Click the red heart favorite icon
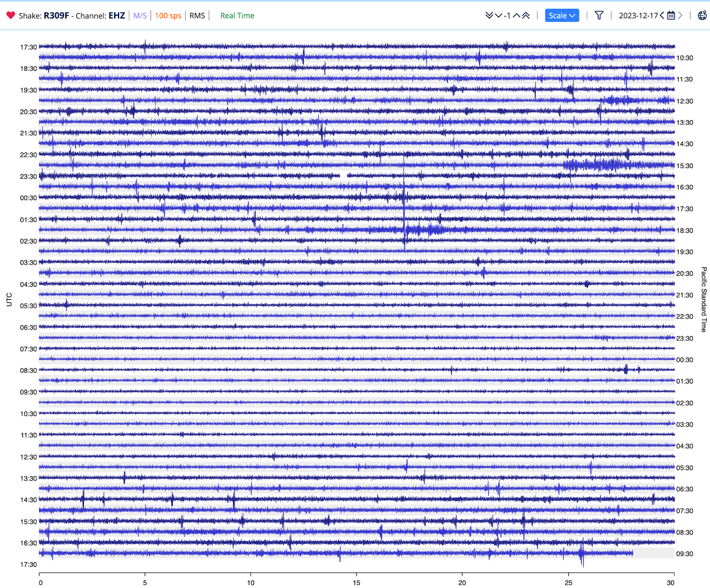 [11, 16]
